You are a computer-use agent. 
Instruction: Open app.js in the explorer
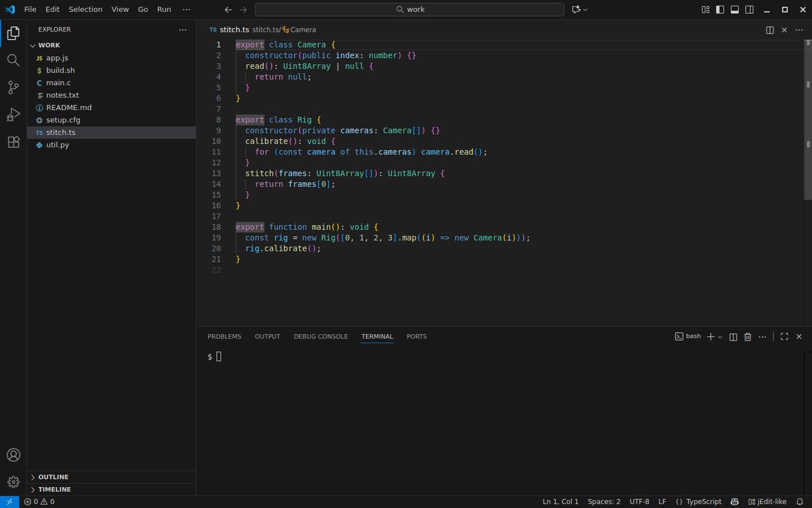coord(111,58)
